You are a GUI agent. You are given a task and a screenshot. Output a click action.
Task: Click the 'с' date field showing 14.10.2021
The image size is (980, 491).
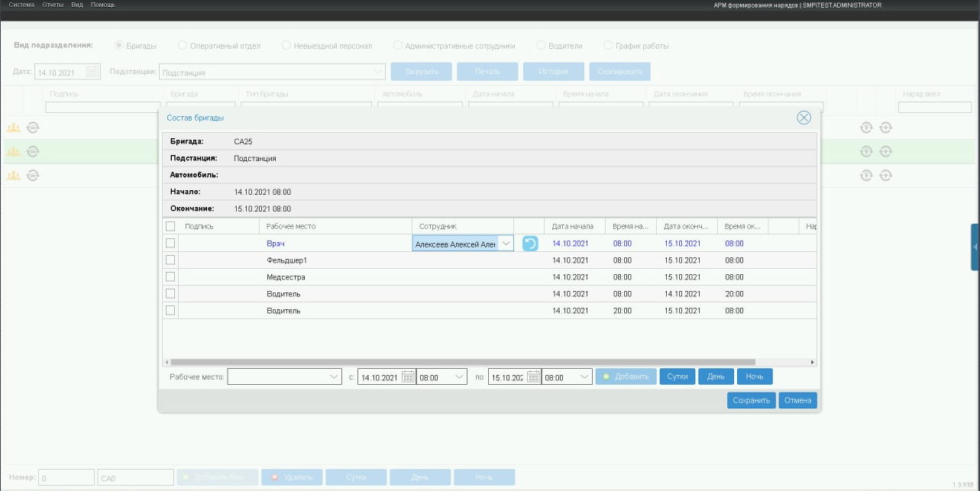380,376
